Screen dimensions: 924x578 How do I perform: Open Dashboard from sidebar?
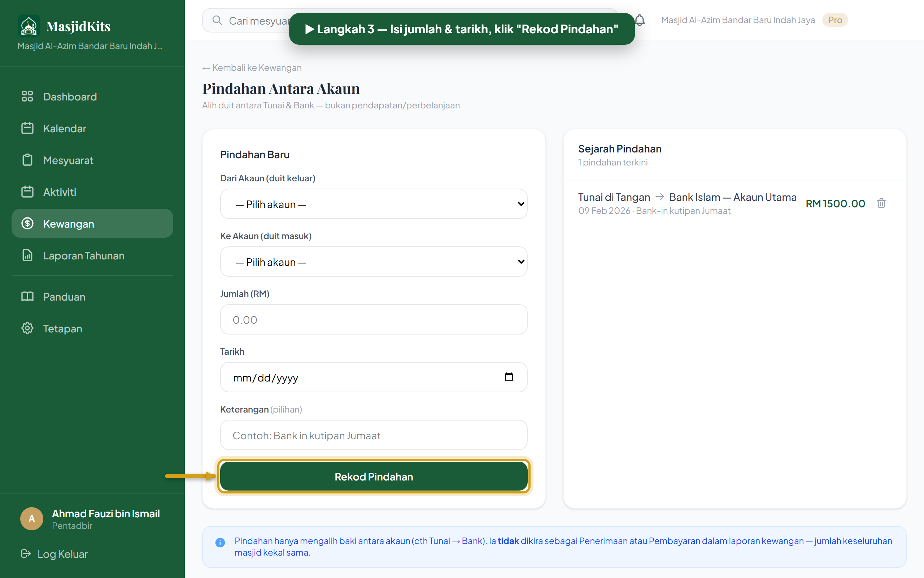(92, 97)
